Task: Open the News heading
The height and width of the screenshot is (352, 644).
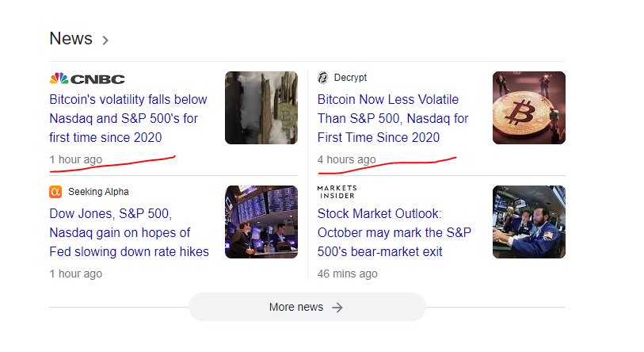Action: (x=70, y=39)
